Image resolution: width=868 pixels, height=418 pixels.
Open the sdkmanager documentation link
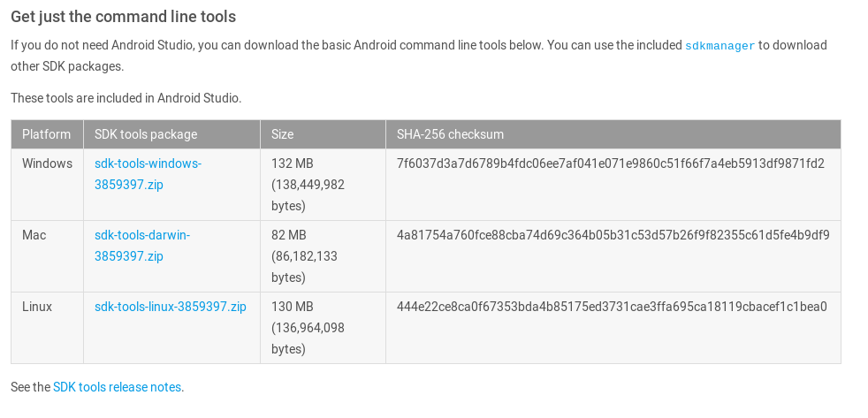[x=720, y=46]
